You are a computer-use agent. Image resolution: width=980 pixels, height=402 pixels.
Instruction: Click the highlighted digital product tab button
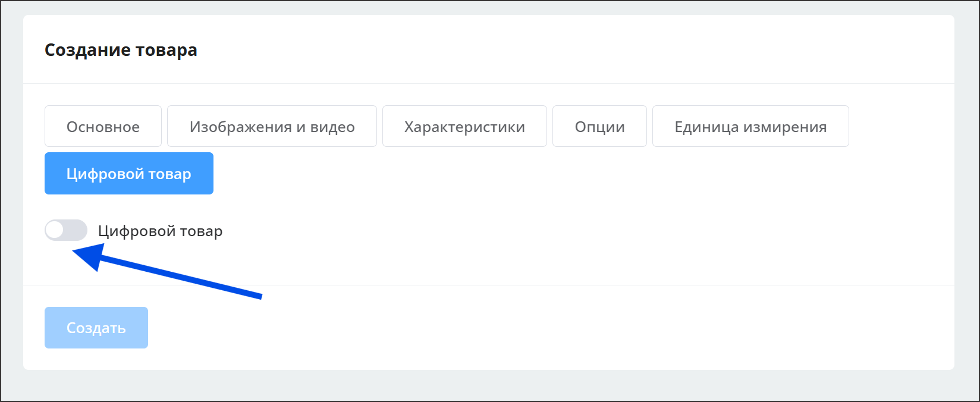coord(129,174)
